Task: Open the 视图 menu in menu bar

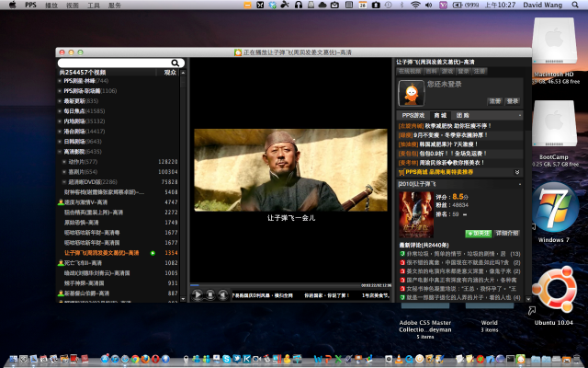Action: point(73,6)
